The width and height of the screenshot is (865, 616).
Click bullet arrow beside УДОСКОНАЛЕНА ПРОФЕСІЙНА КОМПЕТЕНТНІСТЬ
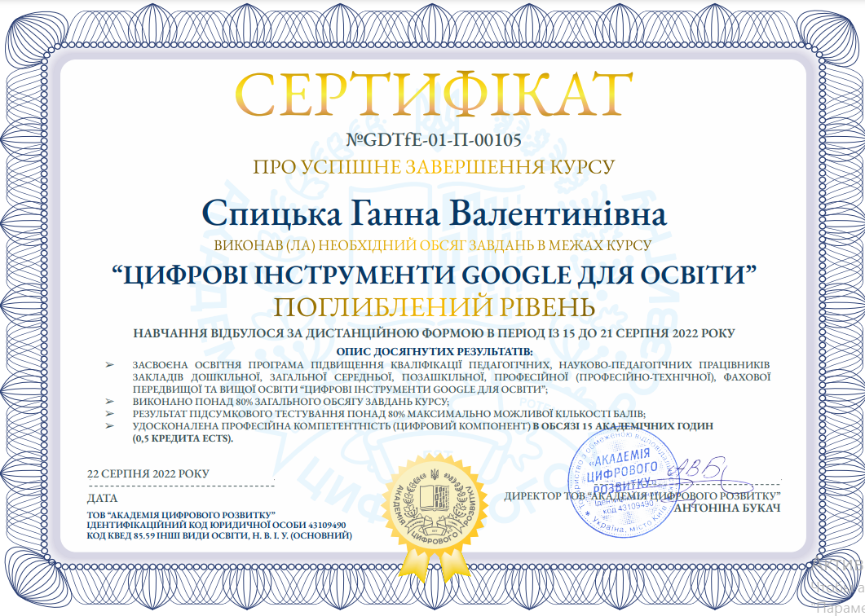coord(110,426)
